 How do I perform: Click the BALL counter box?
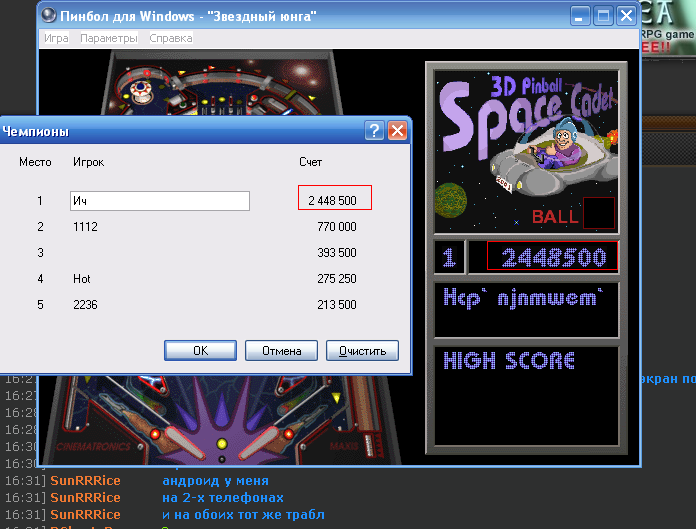599,213
